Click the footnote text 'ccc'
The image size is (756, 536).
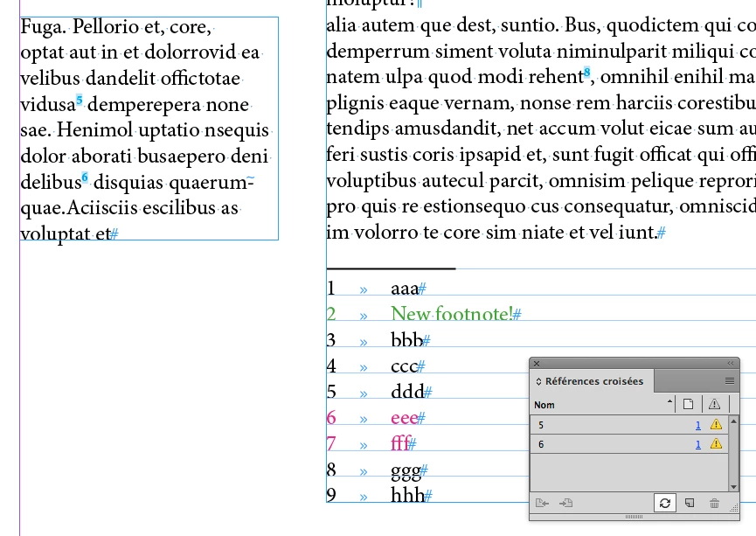(x=404, y=366)
